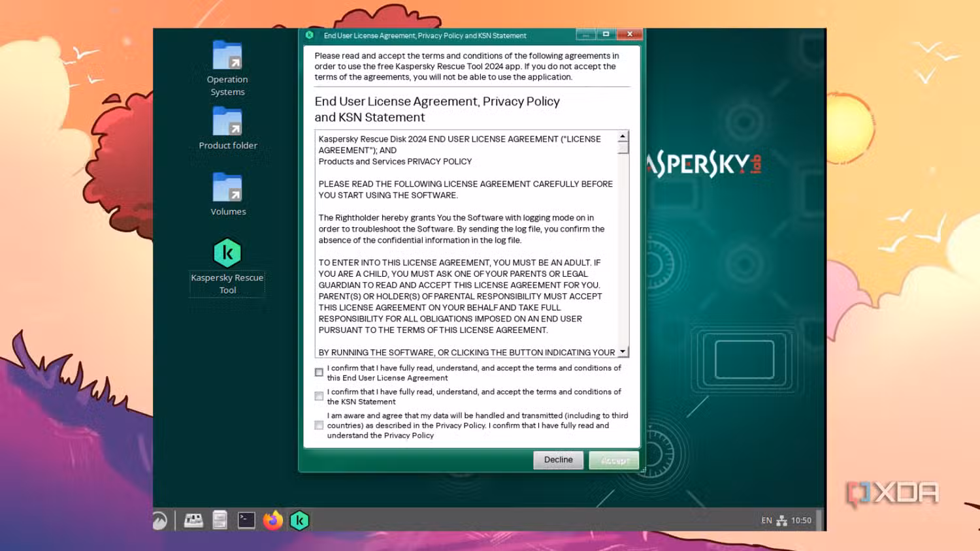Click the Kaspersky icon in the taskbar
The image size is (980, 551).
[299, 520]
